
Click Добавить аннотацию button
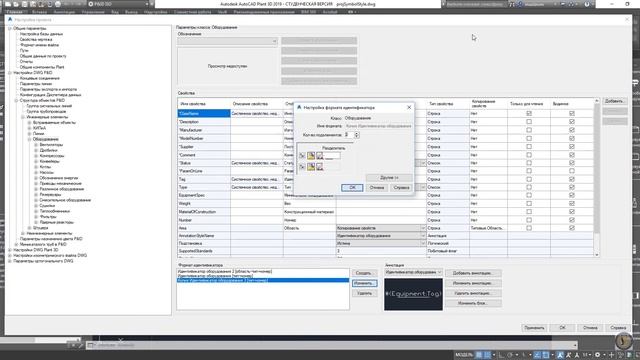pyautogui.click(x=473, y=273)
